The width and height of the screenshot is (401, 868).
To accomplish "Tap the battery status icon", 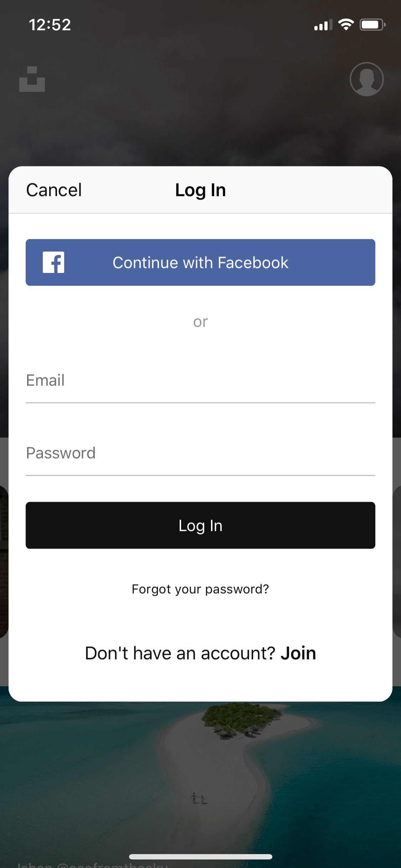I will click(372, 25).
